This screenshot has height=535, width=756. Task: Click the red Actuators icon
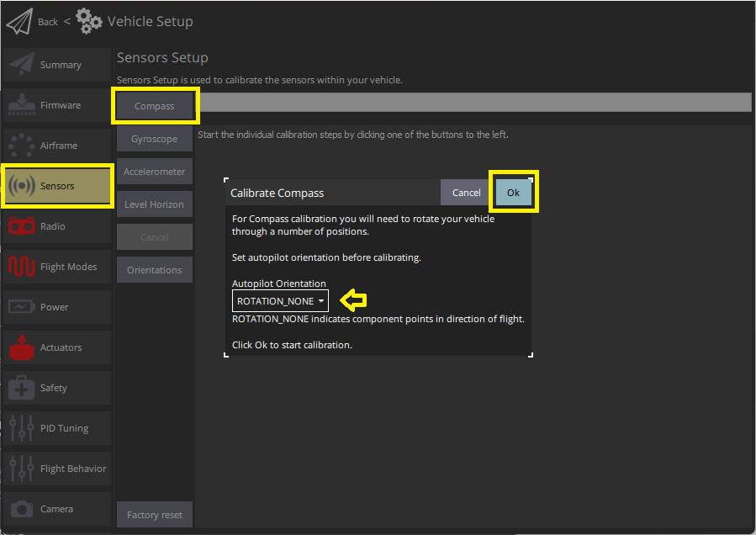[x=21, y=347]
